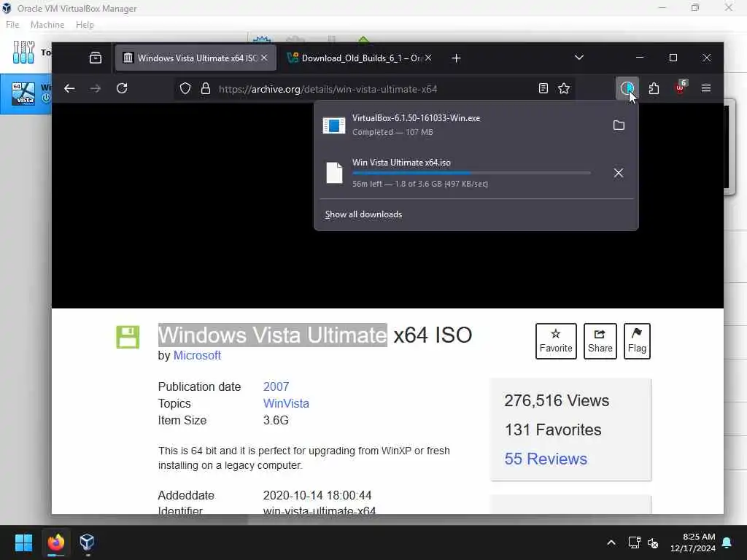Toggle reader view icon in address bar

click(x=543, y=88)
